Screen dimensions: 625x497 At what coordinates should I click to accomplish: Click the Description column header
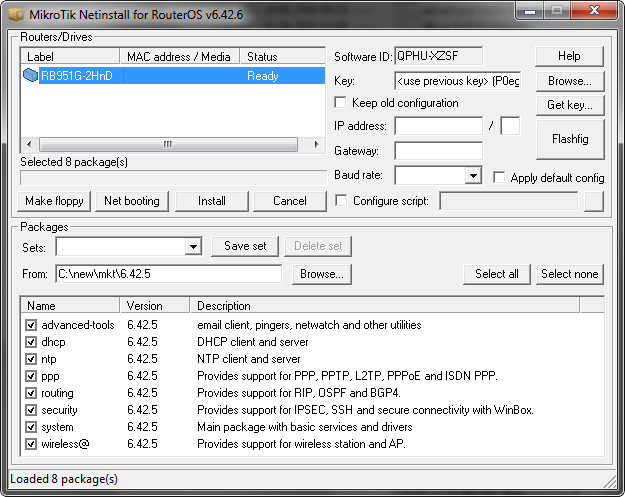(x=385, y=306)
